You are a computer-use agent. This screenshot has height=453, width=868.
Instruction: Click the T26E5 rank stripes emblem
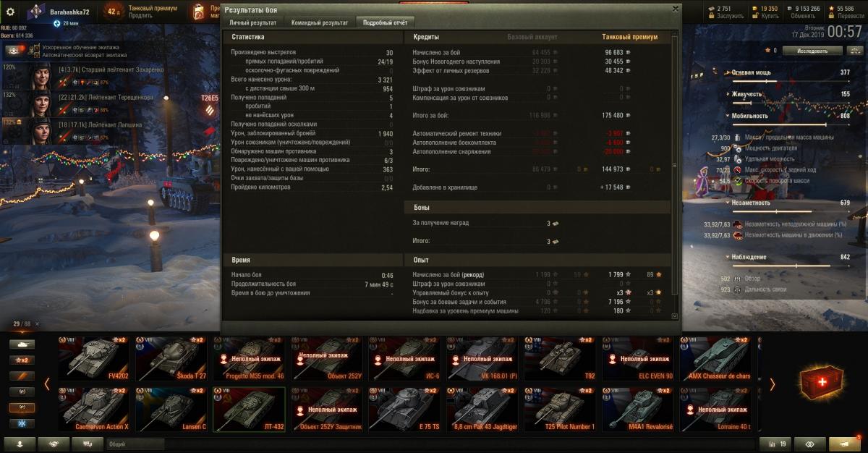click(210, 111)
